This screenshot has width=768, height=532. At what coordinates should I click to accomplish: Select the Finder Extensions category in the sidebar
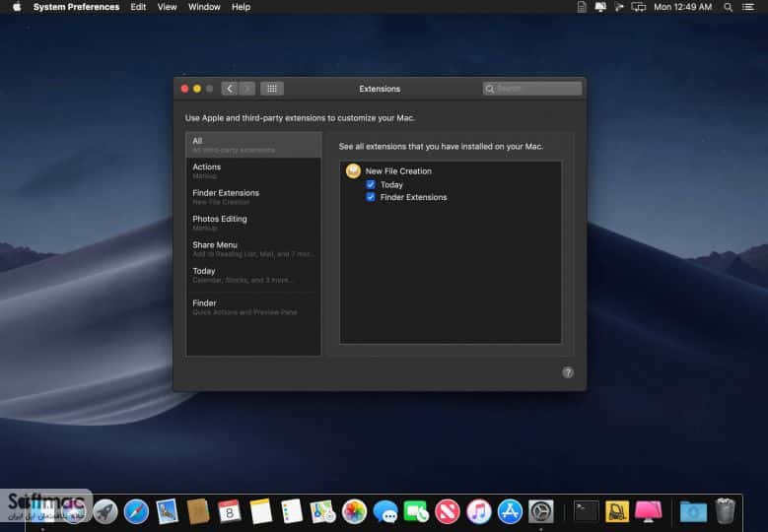(x=253, y=197)
